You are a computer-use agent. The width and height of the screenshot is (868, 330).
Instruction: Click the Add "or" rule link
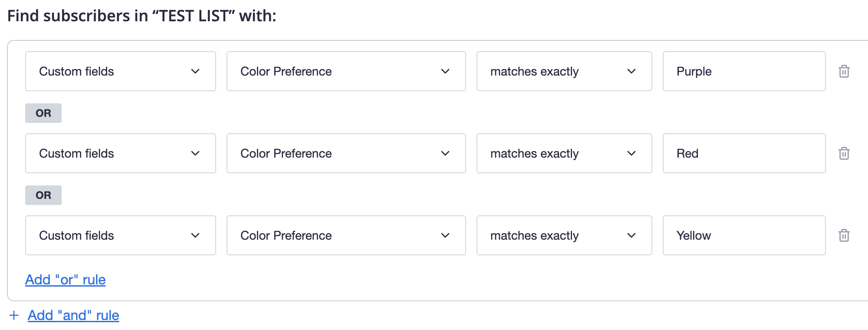point(65,280)
